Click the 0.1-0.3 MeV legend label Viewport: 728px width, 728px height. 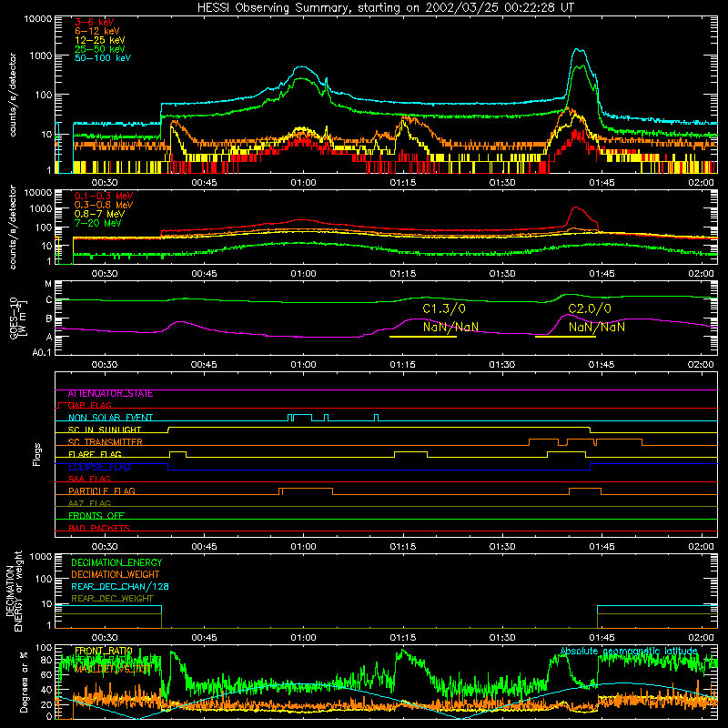coord(104,196)
